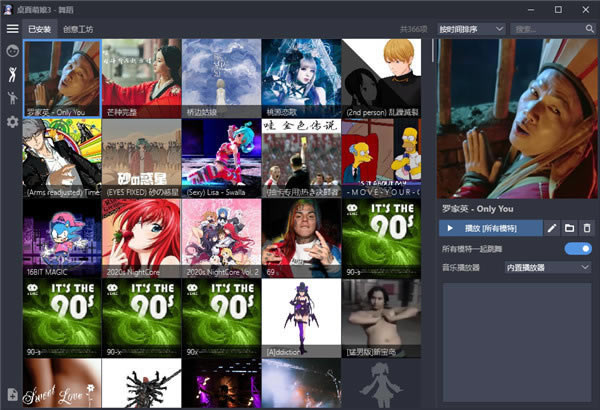600x410 pixels.
Task: Select the spider figure thumbnail in bottom row
Action: [x=142, y=384]
